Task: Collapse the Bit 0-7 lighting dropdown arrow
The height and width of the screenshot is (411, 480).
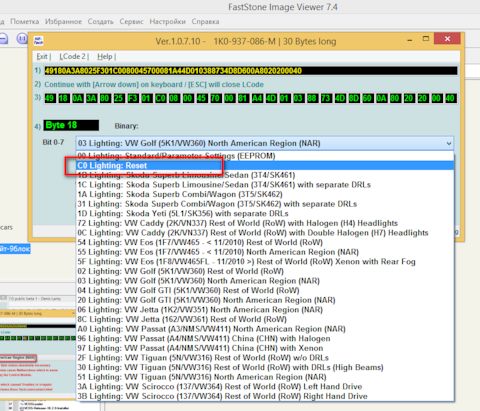Action: [449, 143]
